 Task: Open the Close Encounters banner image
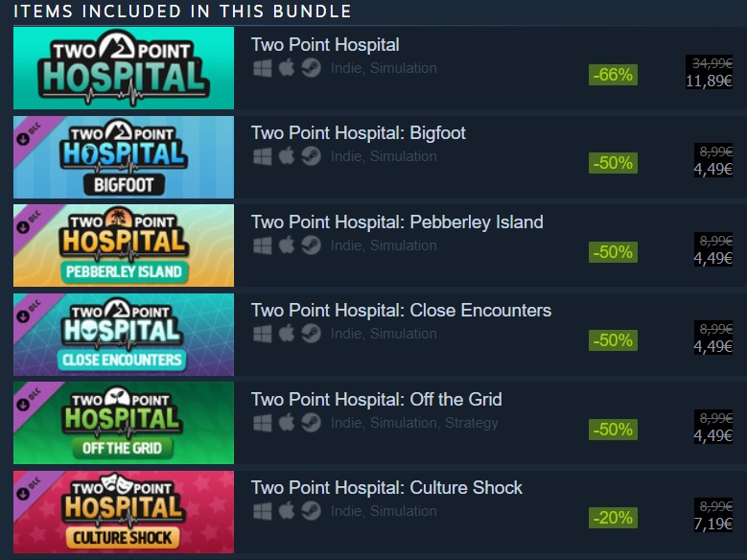point(124,334)
